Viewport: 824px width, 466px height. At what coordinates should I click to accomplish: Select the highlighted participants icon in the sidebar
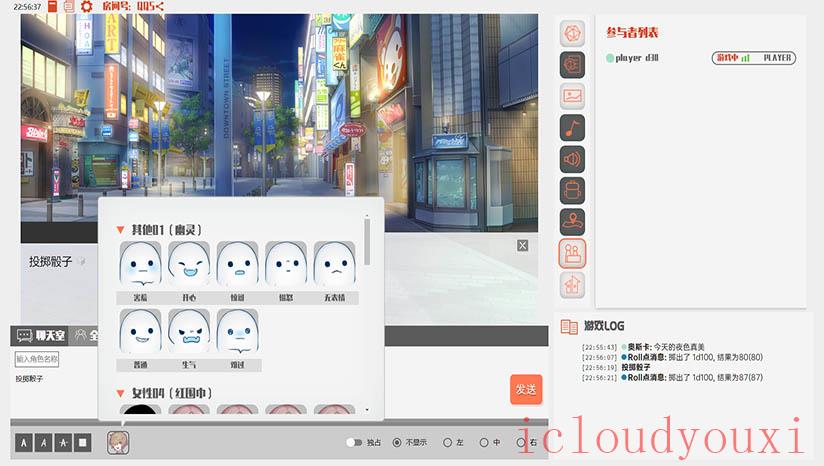click(572, 253)
